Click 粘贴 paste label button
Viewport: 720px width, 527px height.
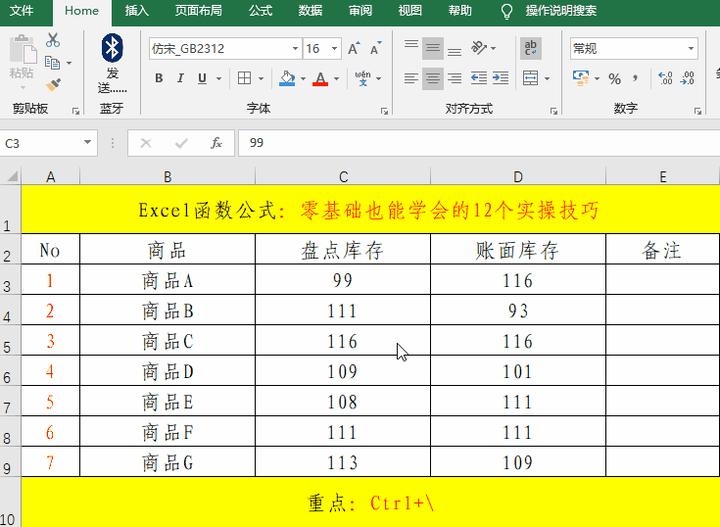pos(21,73)
